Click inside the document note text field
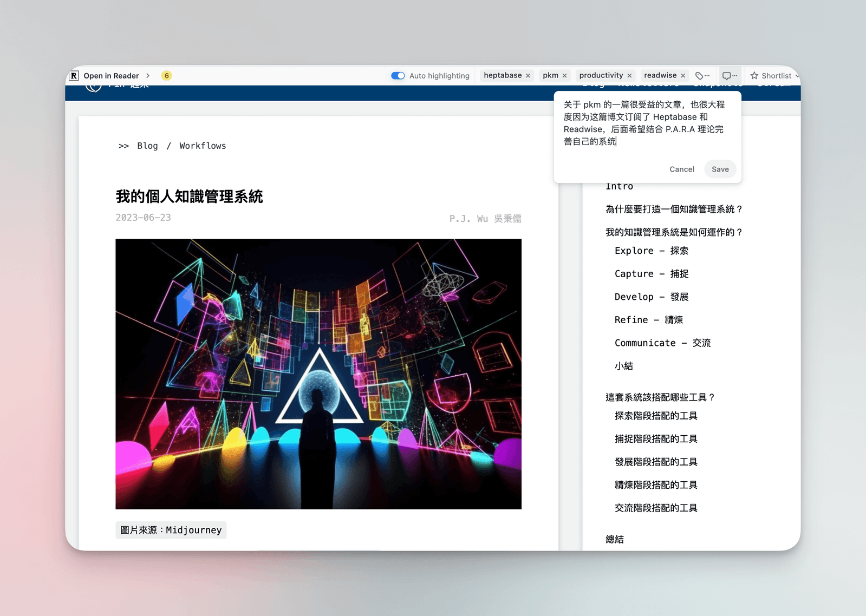Viewport: 866px width, 616px height. pos(647,123)
